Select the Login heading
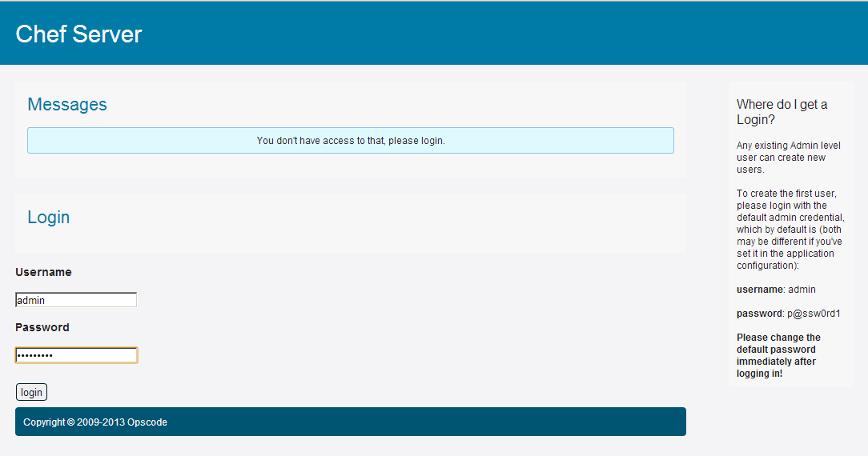This screenshot has width=868, height=456. [49, 218]
